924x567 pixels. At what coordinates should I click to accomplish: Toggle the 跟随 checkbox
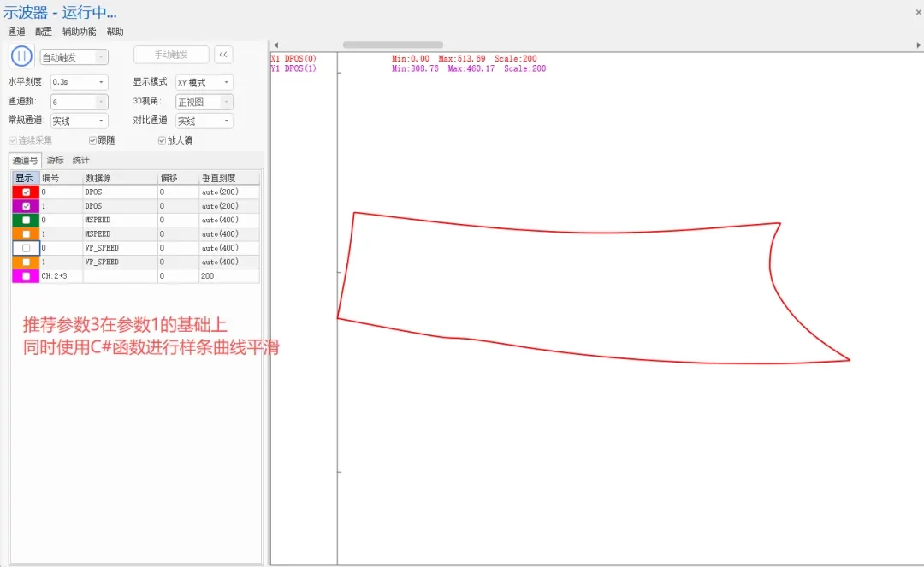coord(92,140)
